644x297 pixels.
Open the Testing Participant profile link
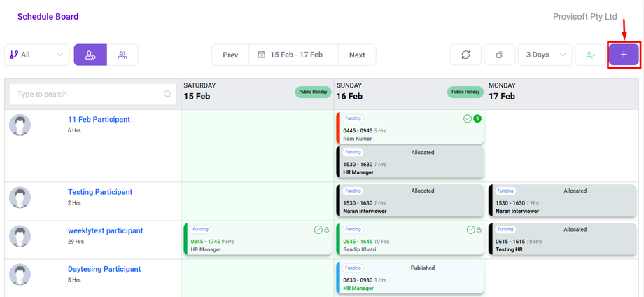pos(100,192)
